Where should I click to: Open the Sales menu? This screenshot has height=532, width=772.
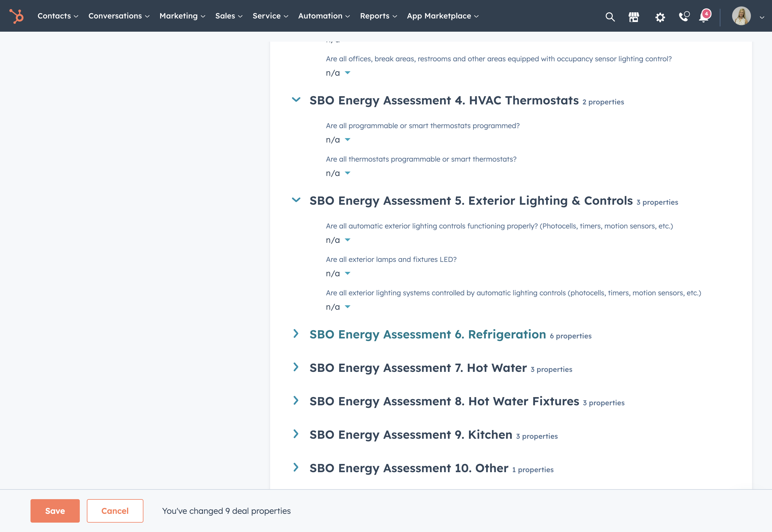229,16
